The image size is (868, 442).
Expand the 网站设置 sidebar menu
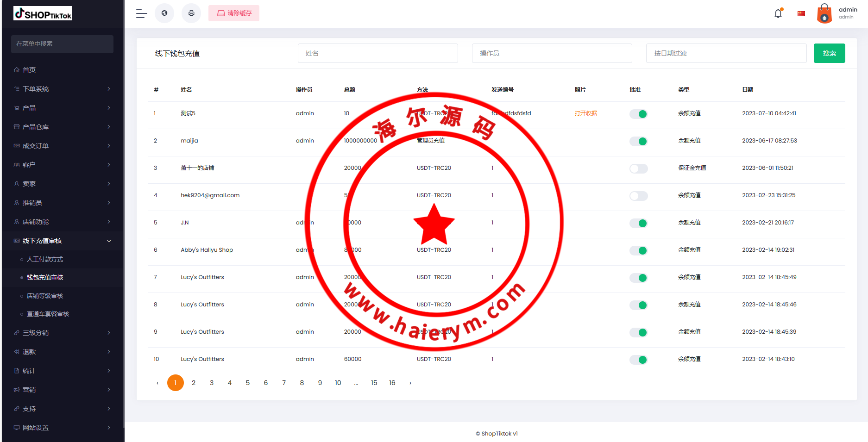62,428
